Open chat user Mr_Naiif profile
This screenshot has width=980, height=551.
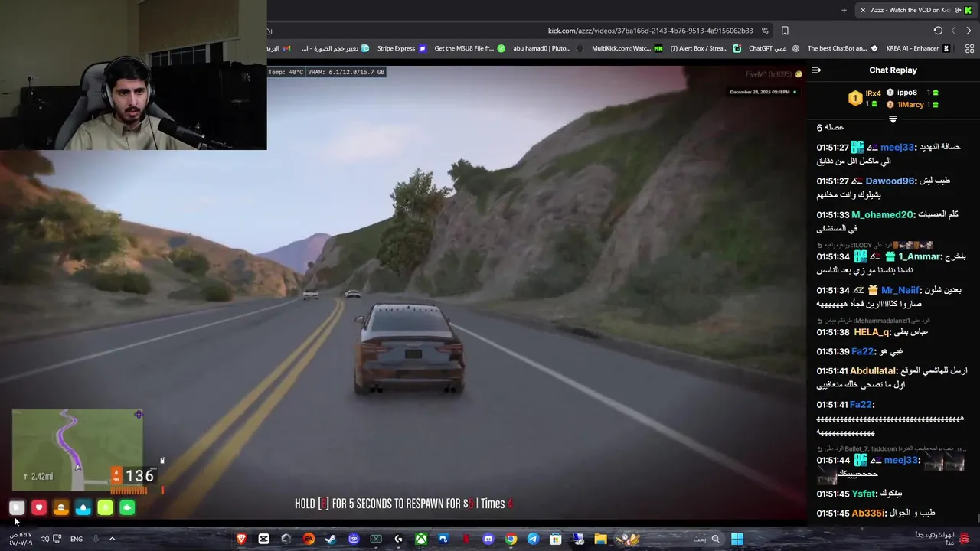pos(900,291)
